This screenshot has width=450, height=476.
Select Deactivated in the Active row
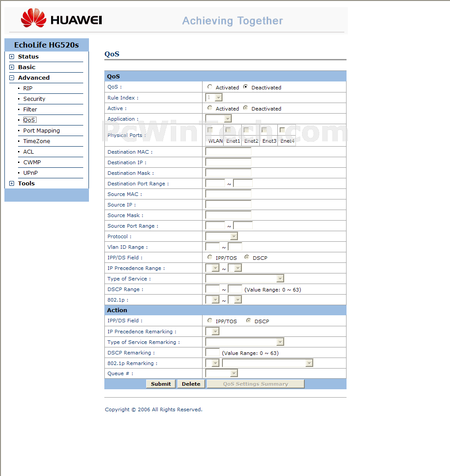(245, 108)
